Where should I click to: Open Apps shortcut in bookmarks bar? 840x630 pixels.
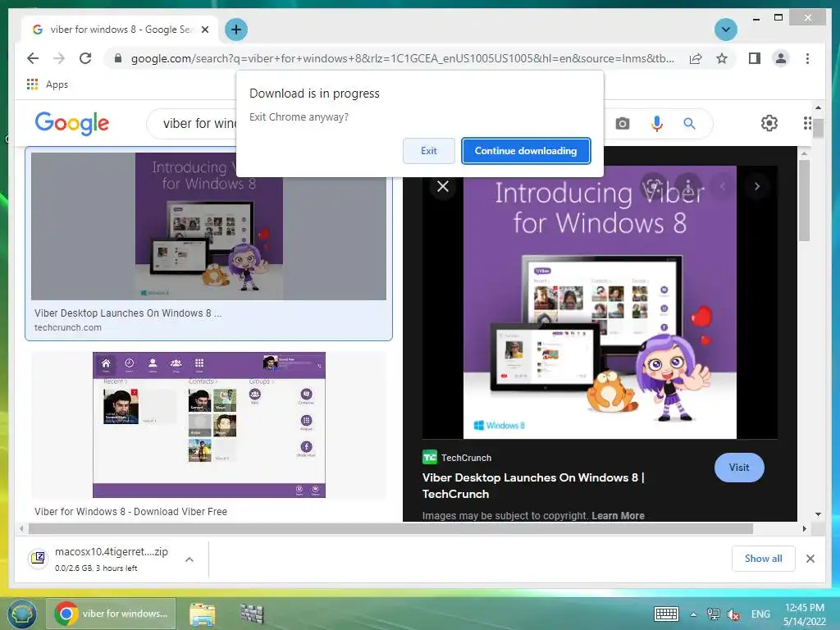(47, 84)
